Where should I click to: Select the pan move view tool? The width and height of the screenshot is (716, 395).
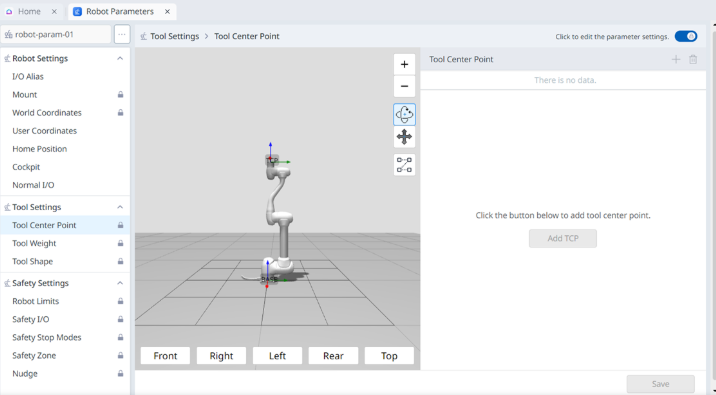404,137
